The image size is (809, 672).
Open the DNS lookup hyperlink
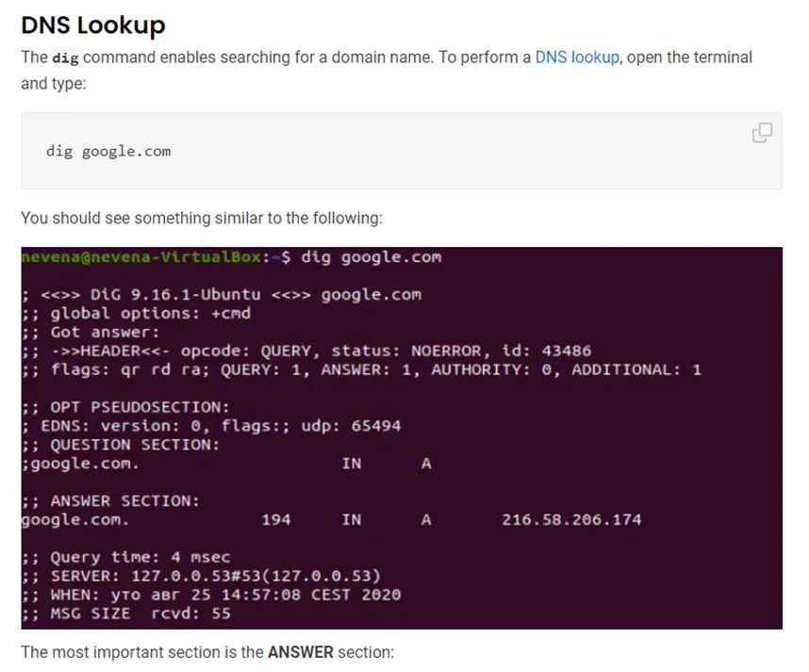(577, 57)
